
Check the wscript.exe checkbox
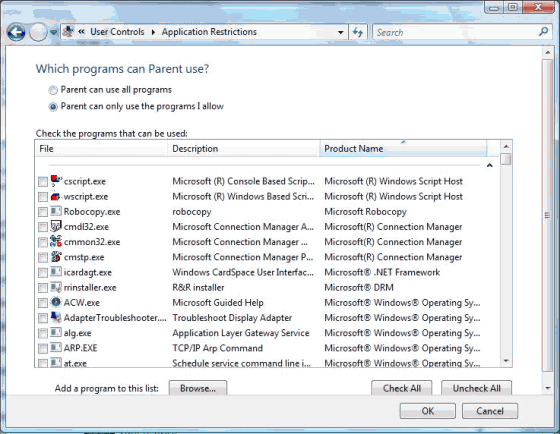pos(43,197)
